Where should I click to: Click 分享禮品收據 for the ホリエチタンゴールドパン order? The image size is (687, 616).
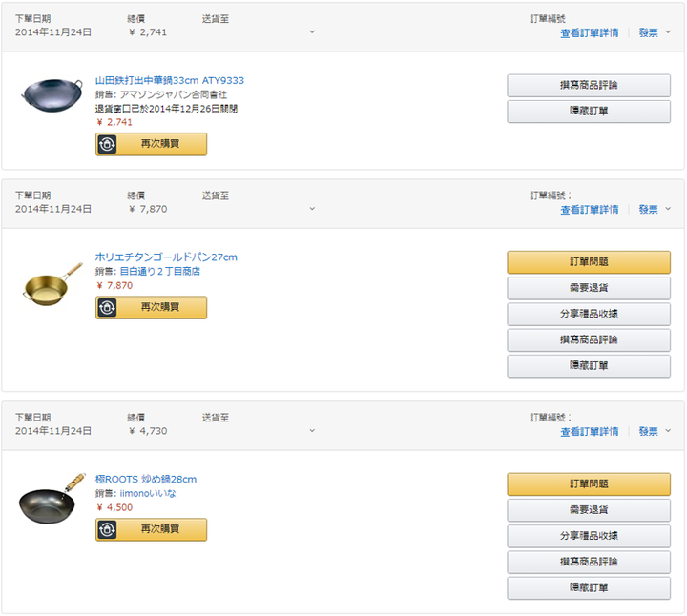(588, 314)
